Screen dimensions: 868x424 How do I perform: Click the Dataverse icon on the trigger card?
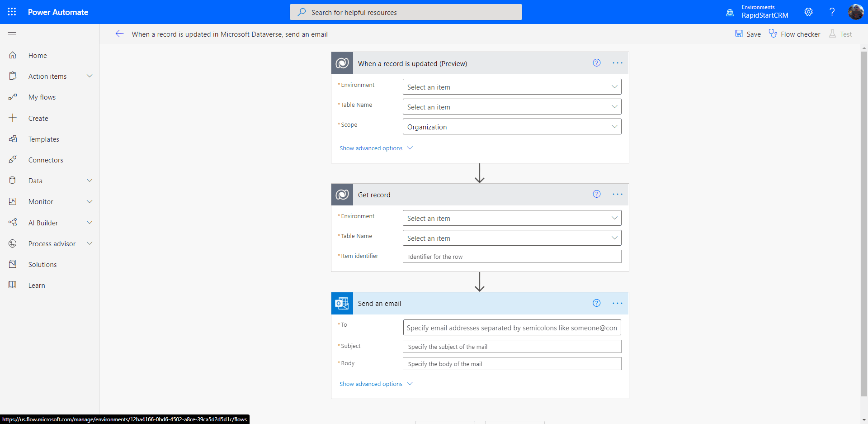click(342, 63)
